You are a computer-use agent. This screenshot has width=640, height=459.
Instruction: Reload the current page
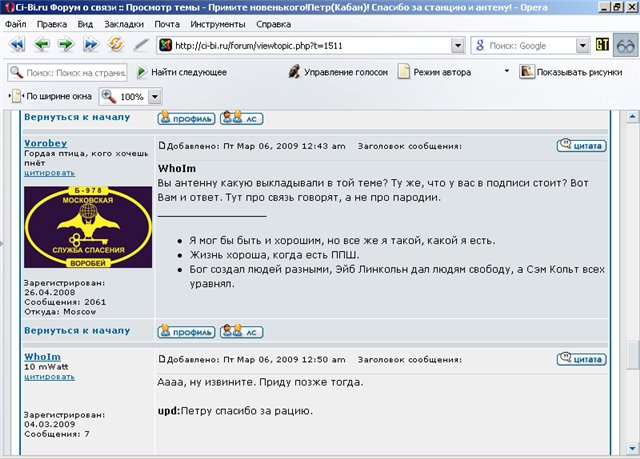116,45
